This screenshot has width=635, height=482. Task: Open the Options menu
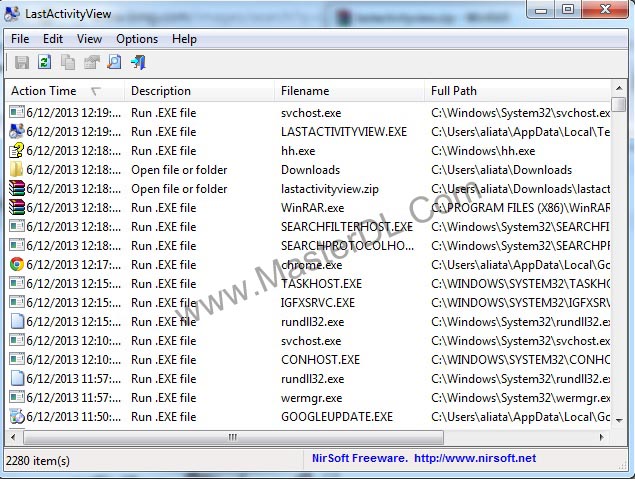(x=137, y=39)
